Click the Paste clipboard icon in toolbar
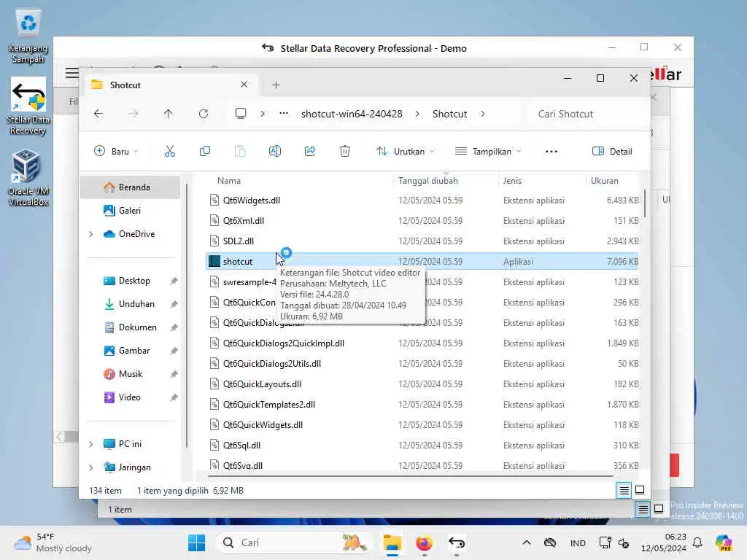Image resolution: width=747 pixels, height=560 pixels. 240,152
